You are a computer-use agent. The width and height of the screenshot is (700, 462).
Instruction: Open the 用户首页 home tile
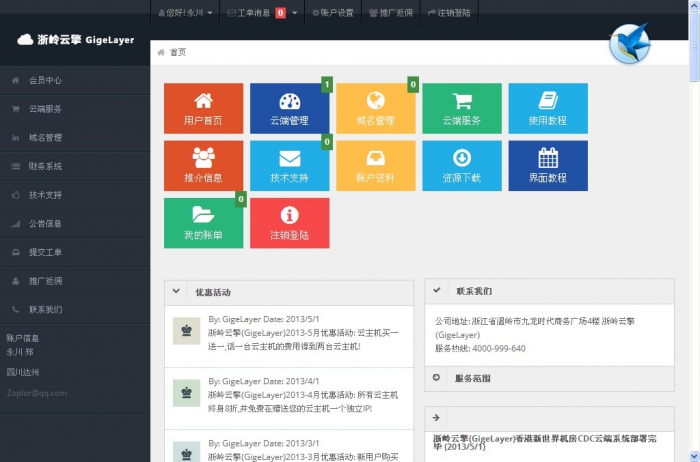[x=203, y=108]
